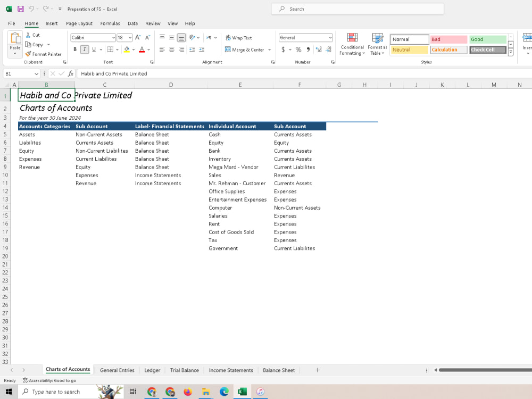532x399 pixels.
Task: Apply middle vertical alignment
Action: tap(172, 37)
